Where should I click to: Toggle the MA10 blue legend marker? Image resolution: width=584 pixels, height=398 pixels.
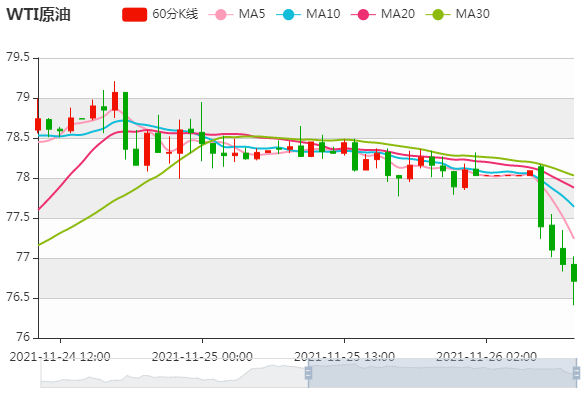tap(288, 15)
